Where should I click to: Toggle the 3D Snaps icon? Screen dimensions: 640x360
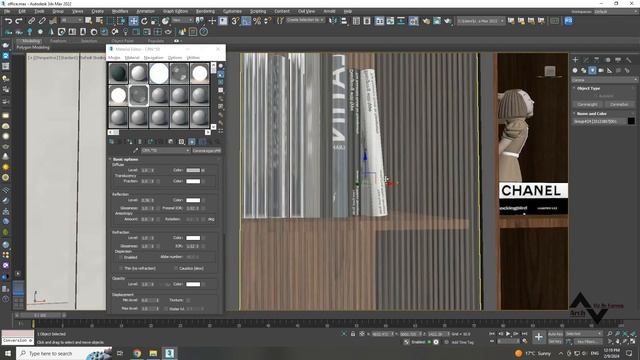236,21
